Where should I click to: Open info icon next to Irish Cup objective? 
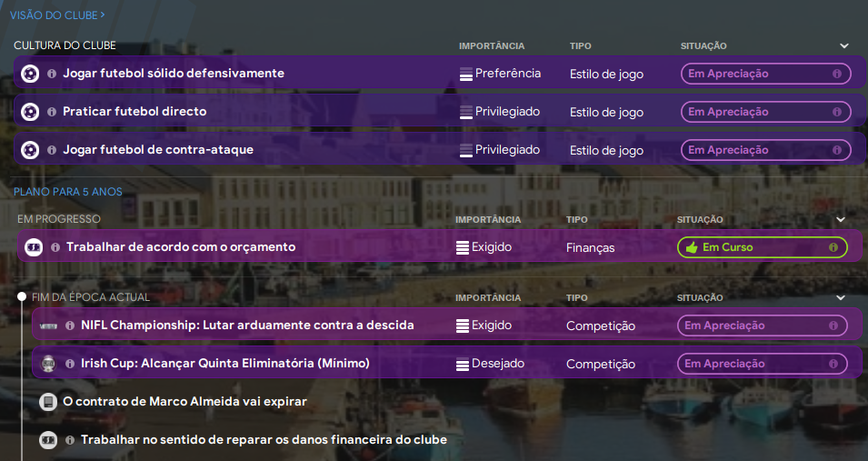(70, 364)
